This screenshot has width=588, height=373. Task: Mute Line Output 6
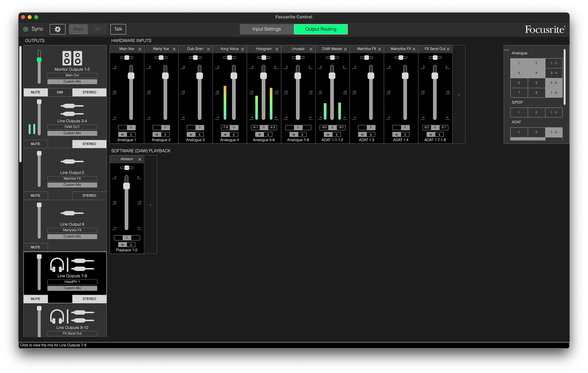pos(35,247)
